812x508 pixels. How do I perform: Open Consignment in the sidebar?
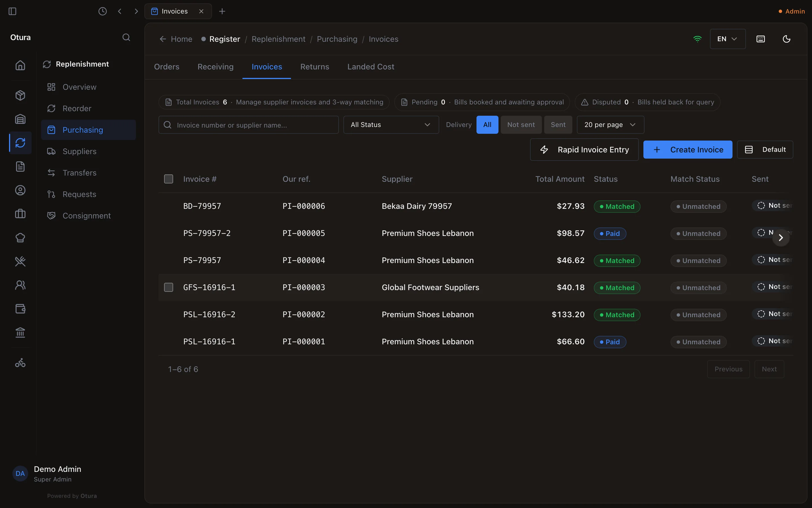tap(89, 216)
